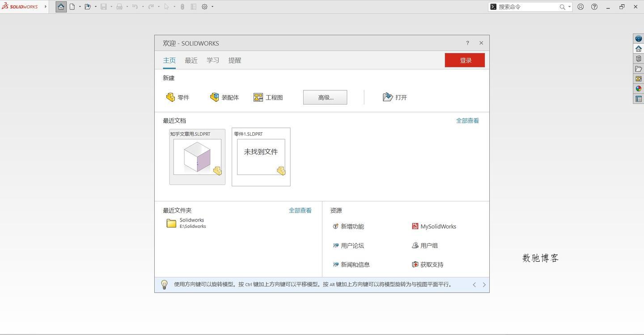Open the 用户论坛 resource link
644x335 pixels.
coord(348,246)
